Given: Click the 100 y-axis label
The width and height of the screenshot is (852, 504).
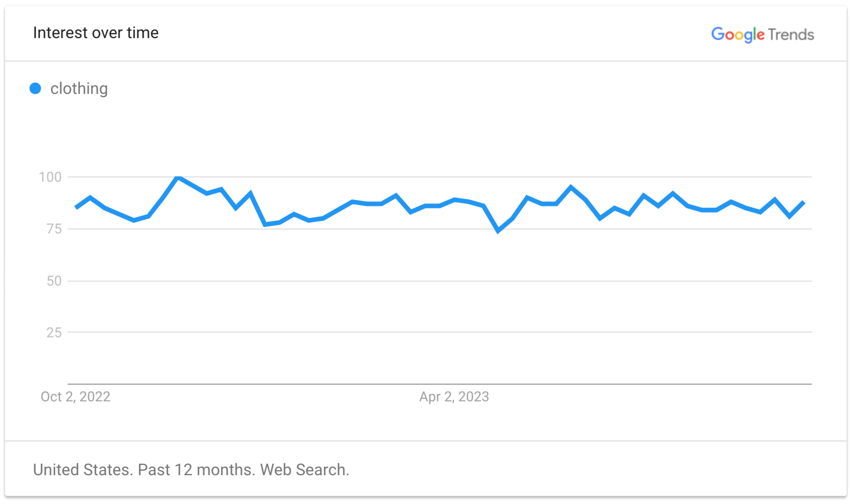Looking at the screenshot, I should click(50, 177).
